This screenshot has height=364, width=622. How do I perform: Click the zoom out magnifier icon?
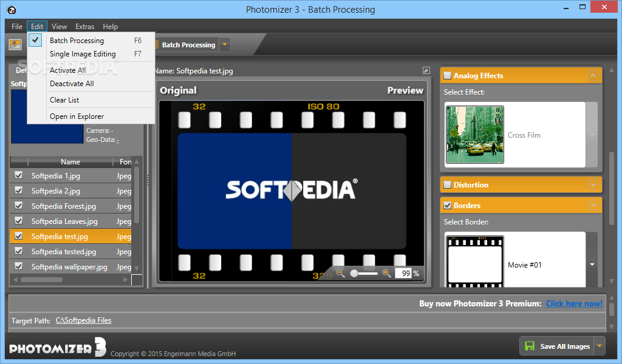(340, 273)
